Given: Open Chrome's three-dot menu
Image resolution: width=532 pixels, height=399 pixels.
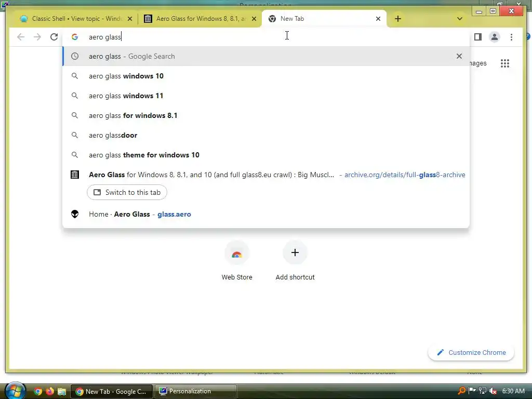Looking at the screenshot, I should click(511, 37).
